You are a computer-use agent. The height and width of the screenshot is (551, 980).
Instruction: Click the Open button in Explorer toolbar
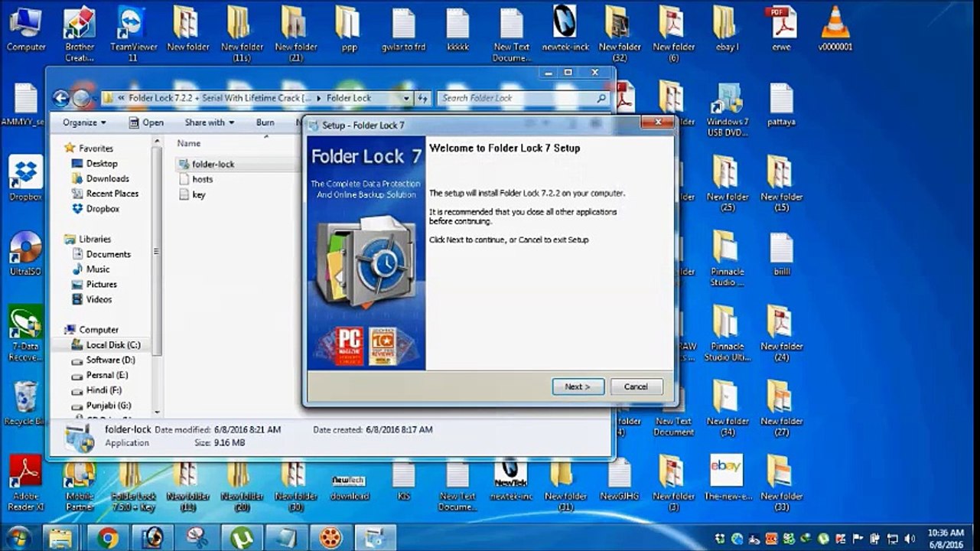tap(146, 122)
